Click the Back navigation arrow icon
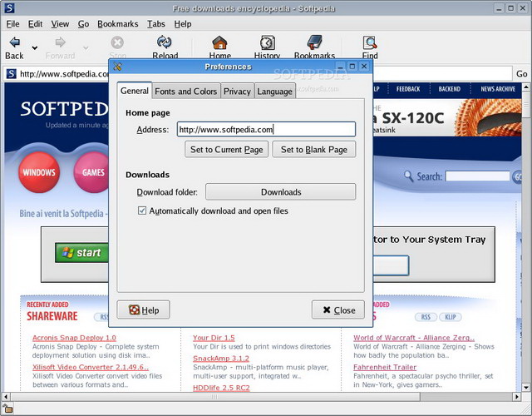Viewport: 532px width, 416px height. point(14,42)
